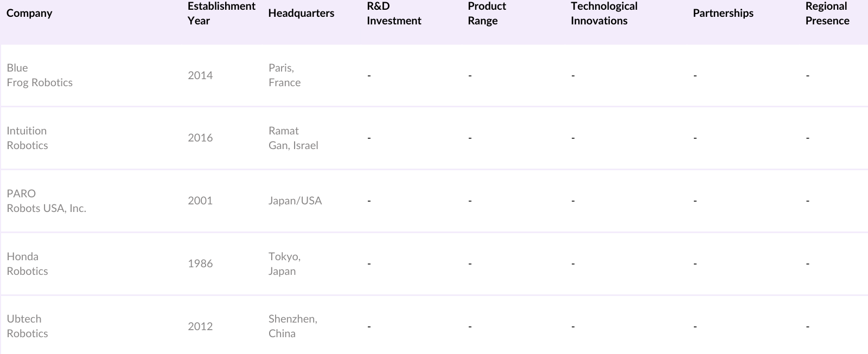The image size is (868, 354).
Task: Click the Ramat Gan, Israel cell
Action: [x=293, y=138]
